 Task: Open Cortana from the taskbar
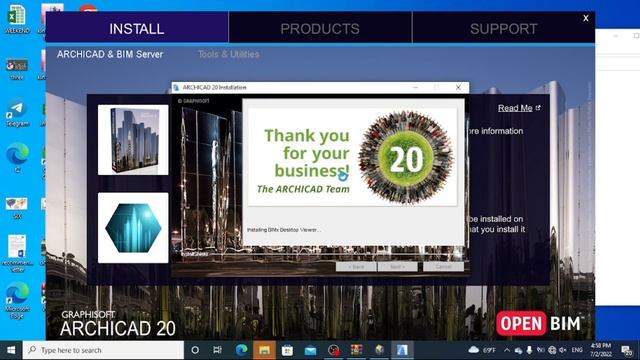[x=195, y=350]
